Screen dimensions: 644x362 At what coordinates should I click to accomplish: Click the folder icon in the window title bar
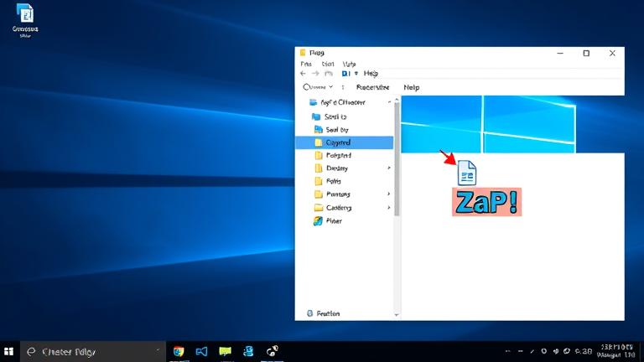tap(303, 53)
